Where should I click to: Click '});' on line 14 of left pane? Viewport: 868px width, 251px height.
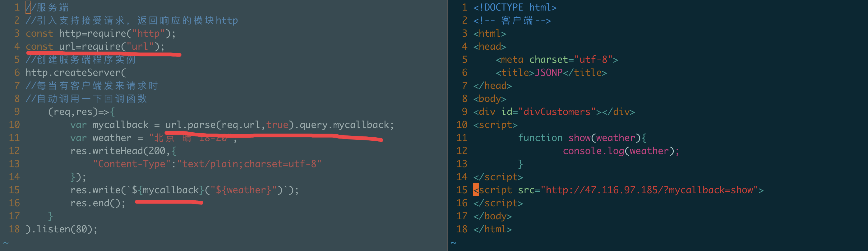pyautogui.click(x=78, y=177)
